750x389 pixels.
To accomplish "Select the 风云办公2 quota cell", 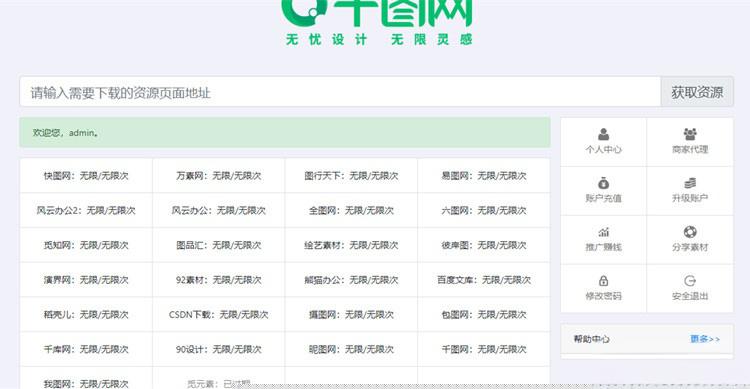I will click(x=86, y=210).
